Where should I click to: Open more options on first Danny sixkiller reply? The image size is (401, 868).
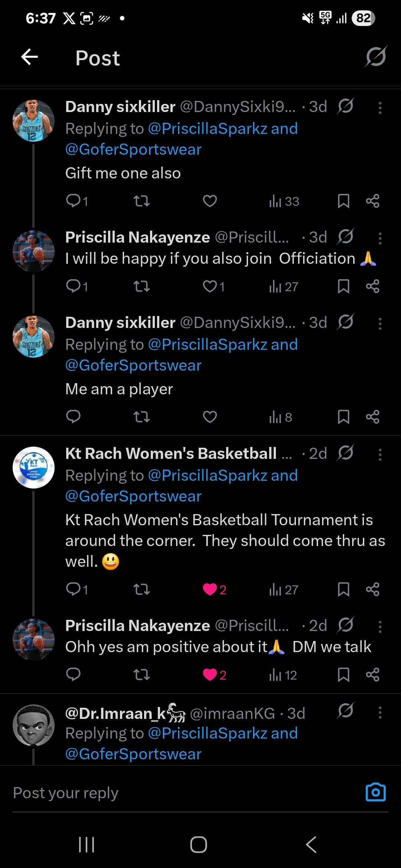point(380,108)
